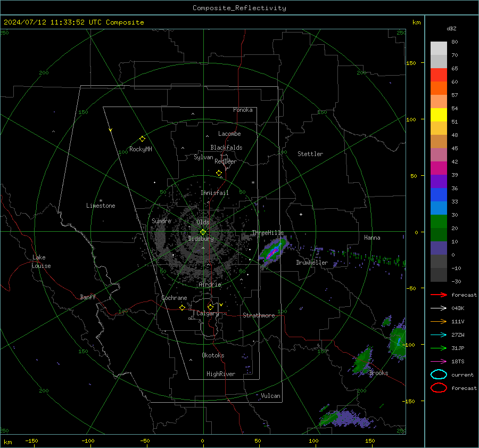This screenshot has width=479, height=448.
Task: Click the Vulcan city label
Action: [x=271, y=396]
